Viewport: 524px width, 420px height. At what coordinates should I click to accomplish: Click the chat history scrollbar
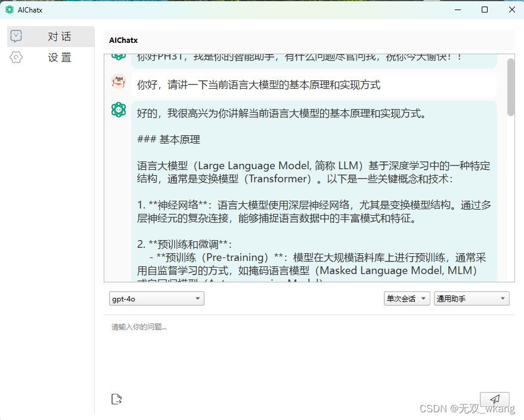point(511,83)
